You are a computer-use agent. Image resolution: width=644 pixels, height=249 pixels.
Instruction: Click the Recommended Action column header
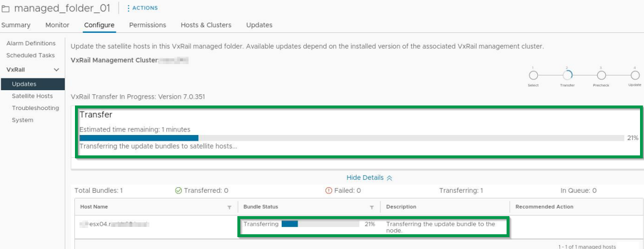544,207
